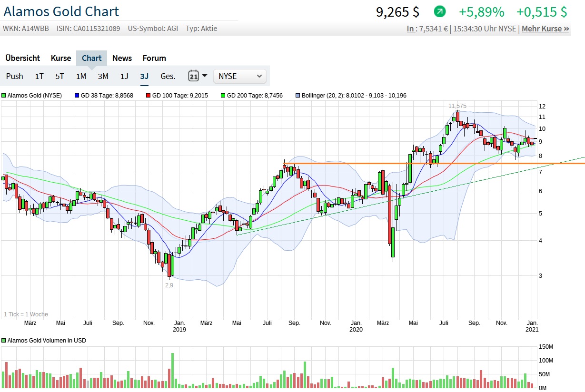Open the Übersicht tab
585x392 pixels.
pos(23,58)
